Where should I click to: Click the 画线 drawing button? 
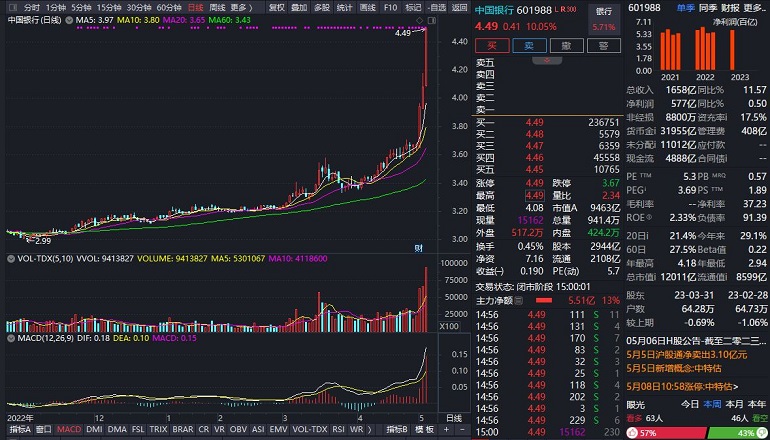point(367,7)
